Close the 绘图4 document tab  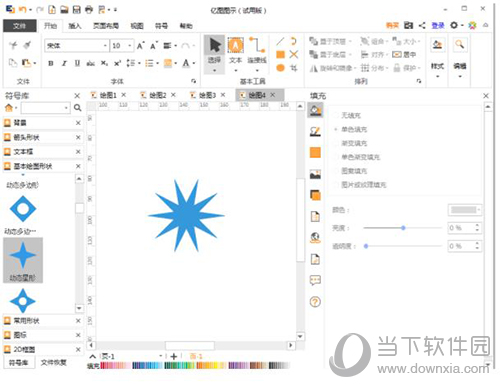pos(273,95)
